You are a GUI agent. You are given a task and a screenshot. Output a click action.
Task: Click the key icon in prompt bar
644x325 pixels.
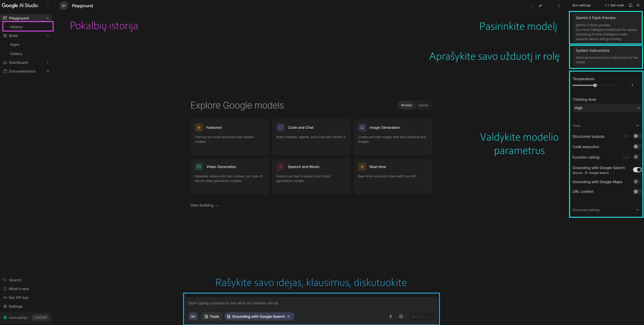[193, 317]
